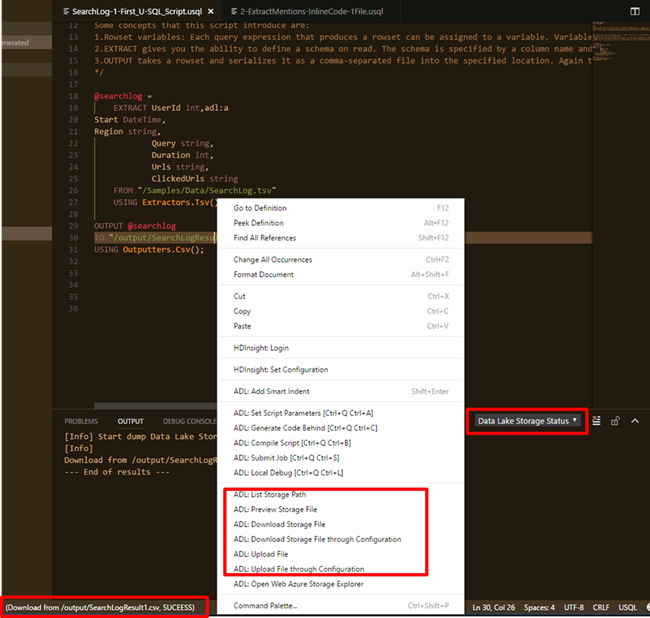This screenshot has height=618, width=650.
Task: Select ADL: Open Web Azure Storage Explorer
Action: coord(341,584)
